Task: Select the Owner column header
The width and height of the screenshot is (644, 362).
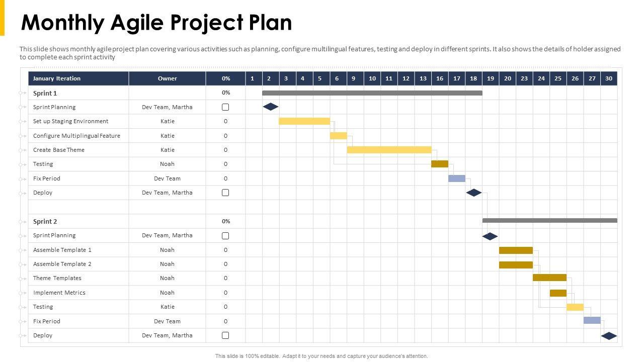Action: [x=167, y=78]
